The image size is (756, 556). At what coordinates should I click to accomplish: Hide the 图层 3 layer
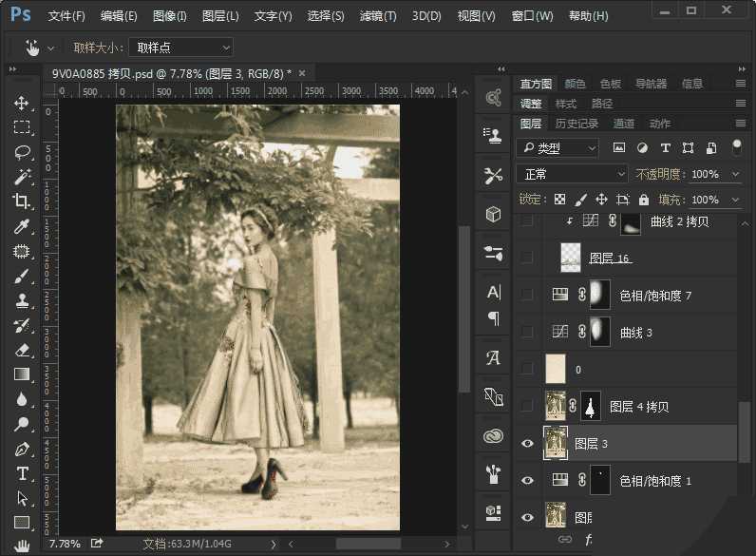527,443
